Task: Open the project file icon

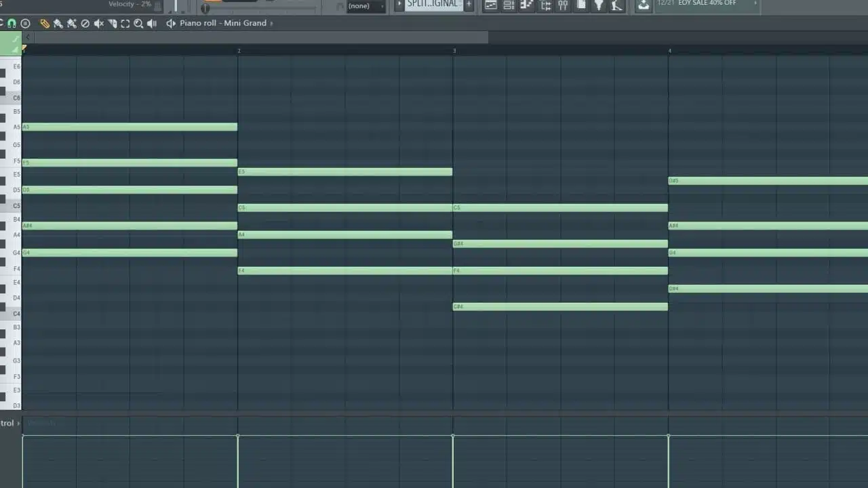Action: 581,5
